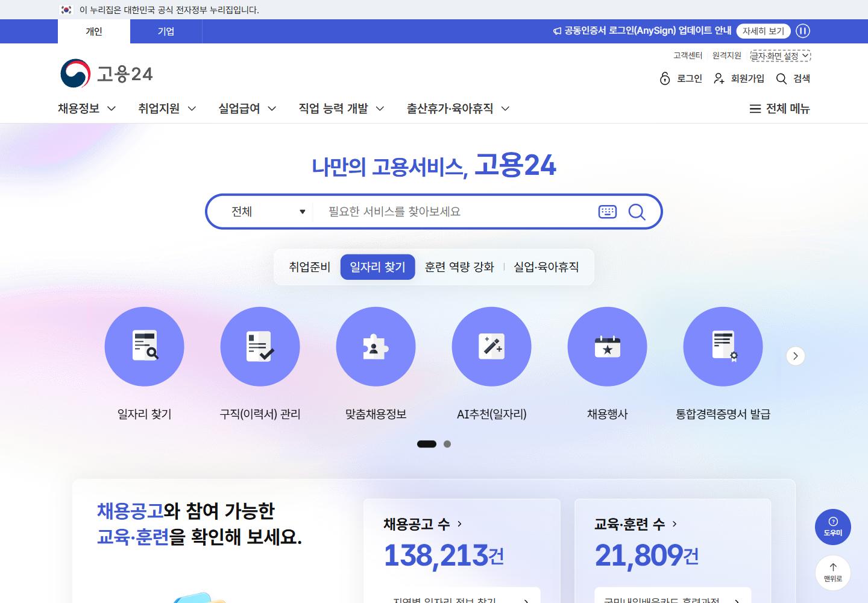Click the 구직(이력서) 관리 label
Viewport: 868px width, 603px height.
(x=260, y=414)
